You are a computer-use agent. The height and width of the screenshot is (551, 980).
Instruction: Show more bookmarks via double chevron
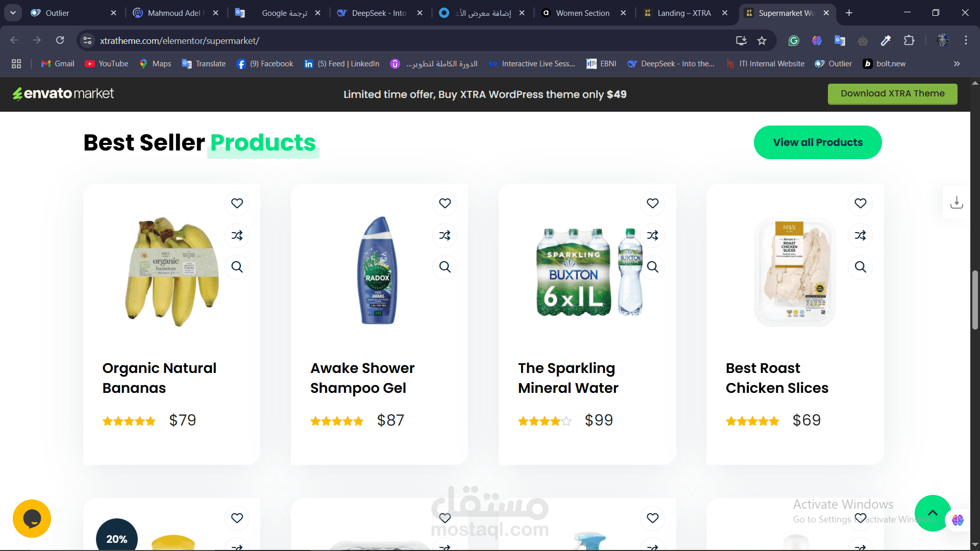[957, 64]
